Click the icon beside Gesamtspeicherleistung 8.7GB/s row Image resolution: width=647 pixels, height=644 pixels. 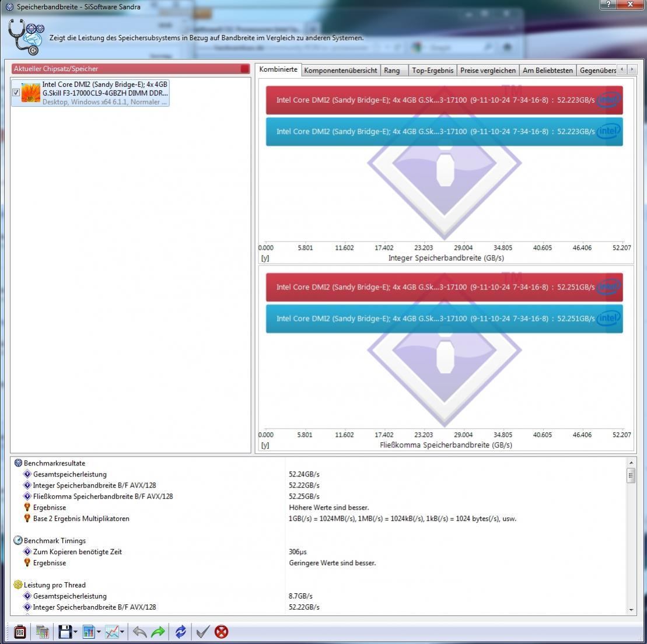click(x=27, y=596)
